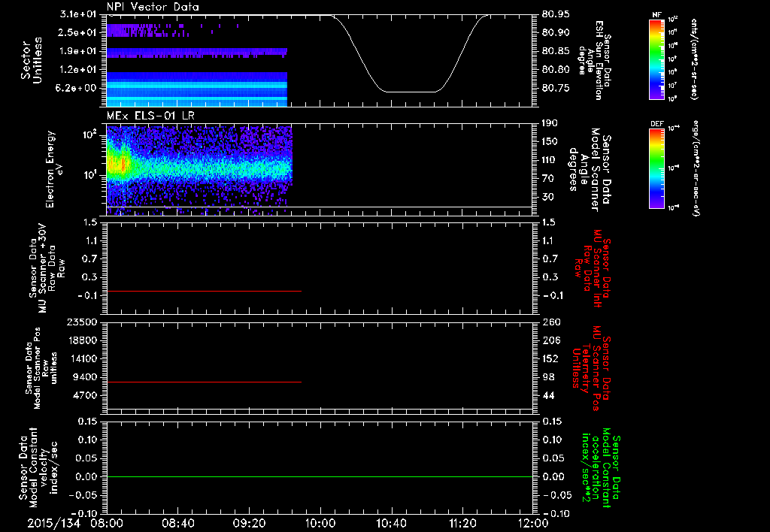Click the "110" scanner angle tick value
The image size is (770, 532).
tap(550, 160)
